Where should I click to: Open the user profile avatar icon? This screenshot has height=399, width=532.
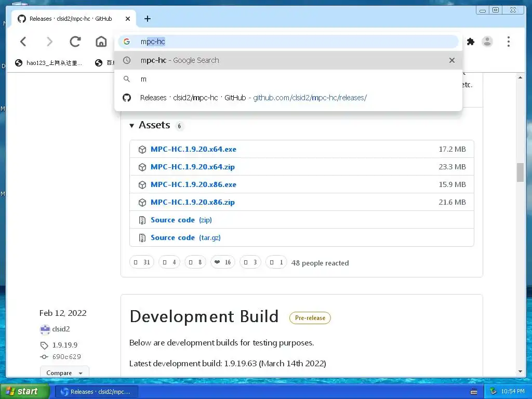tap(487, 42)
